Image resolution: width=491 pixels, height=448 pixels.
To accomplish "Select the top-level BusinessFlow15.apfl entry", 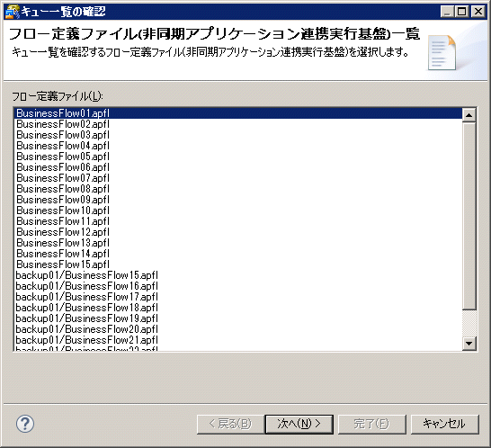I will pos(238,264).
